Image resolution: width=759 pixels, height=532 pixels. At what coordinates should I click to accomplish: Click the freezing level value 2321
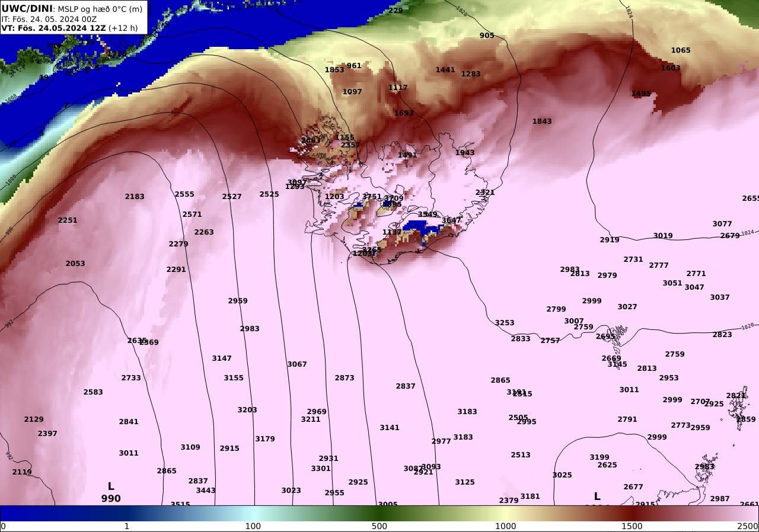pyautogui.click(x=485, y=193)
